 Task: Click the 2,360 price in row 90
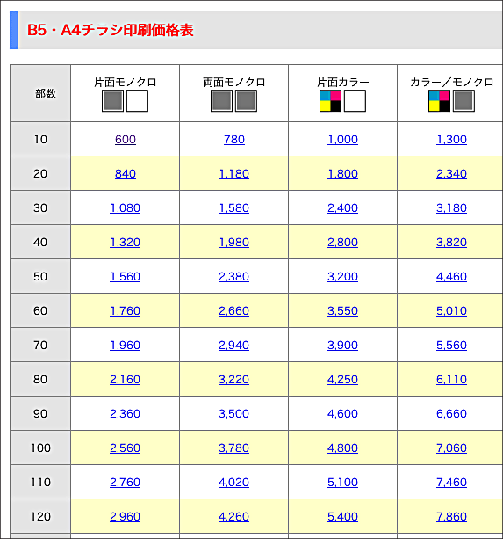[125, 414]
